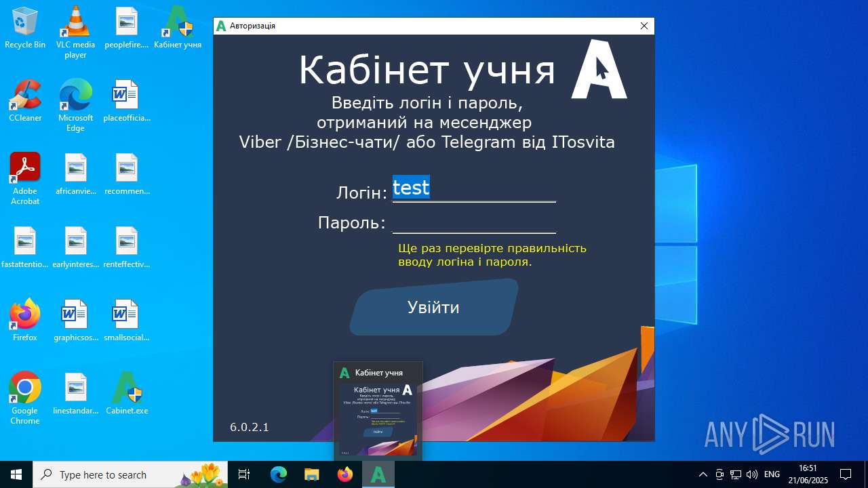This screenshot has height=488, width=868.
Task: Open the volume tray icon
Action: point(752,474)
